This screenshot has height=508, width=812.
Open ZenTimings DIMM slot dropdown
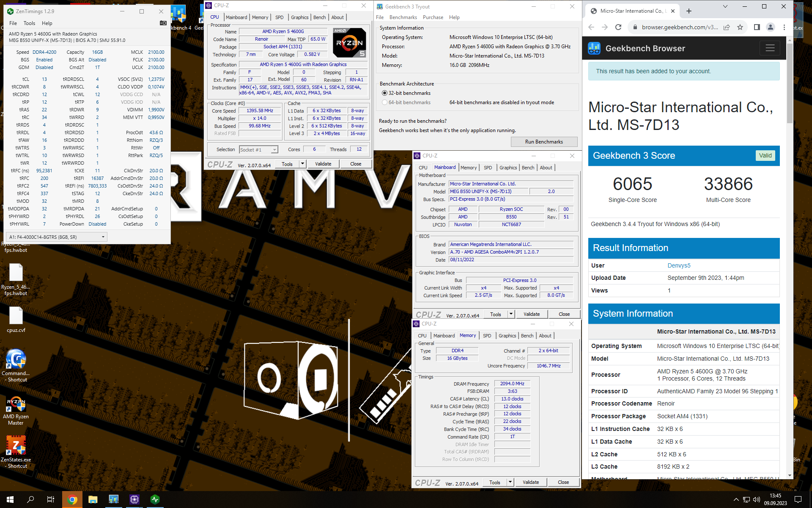tap(57, 237)
